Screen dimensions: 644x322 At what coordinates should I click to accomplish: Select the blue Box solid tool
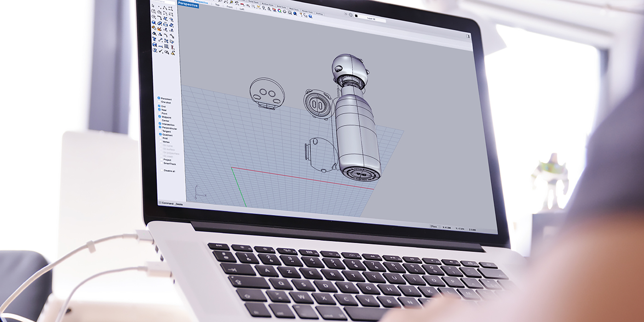tap(154, 22)
